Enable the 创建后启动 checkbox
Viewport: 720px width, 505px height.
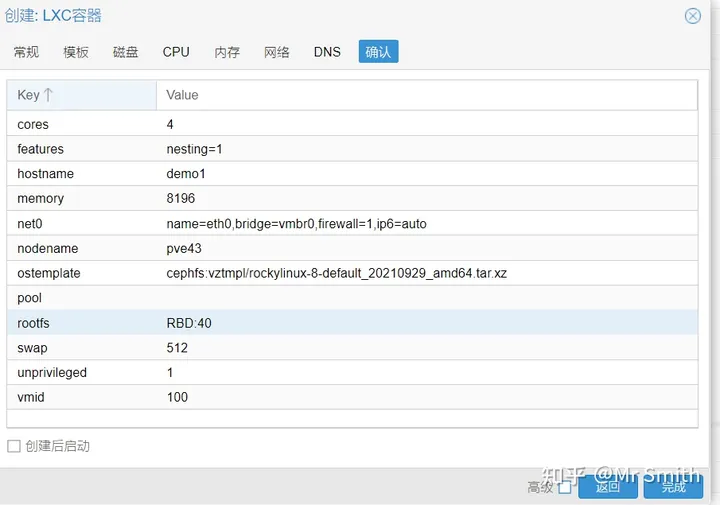click(x=14, y=446)
